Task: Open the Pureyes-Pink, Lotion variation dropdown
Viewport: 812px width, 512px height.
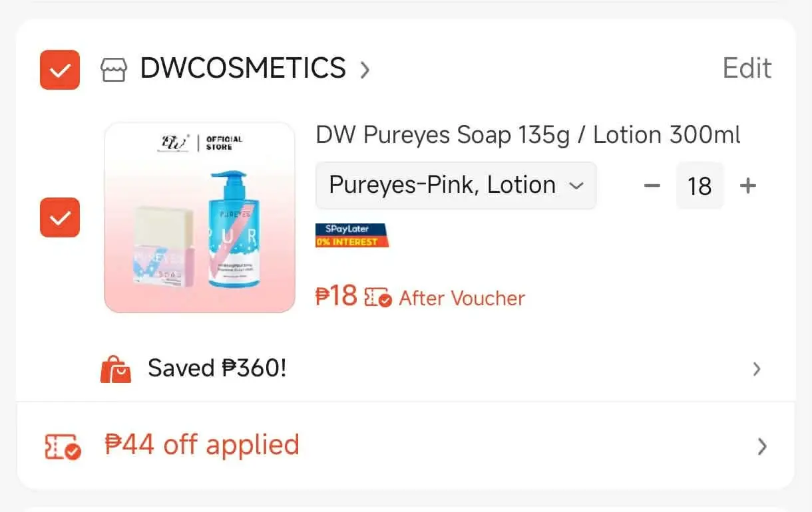Action: 456,185
